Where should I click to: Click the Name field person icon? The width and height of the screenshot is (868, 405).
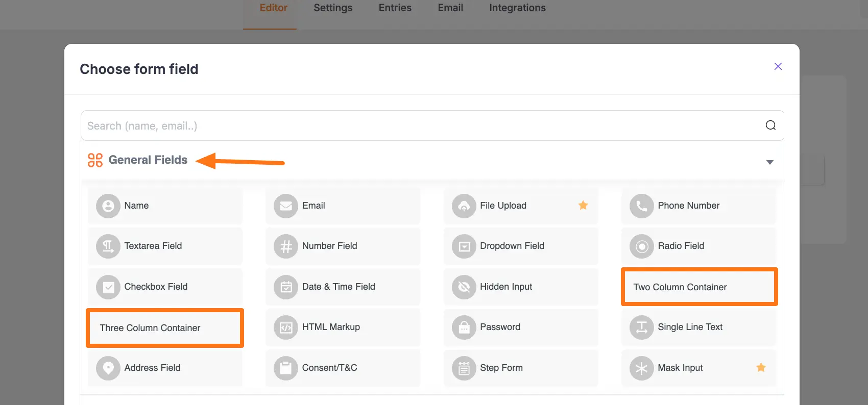coord(108,206)
